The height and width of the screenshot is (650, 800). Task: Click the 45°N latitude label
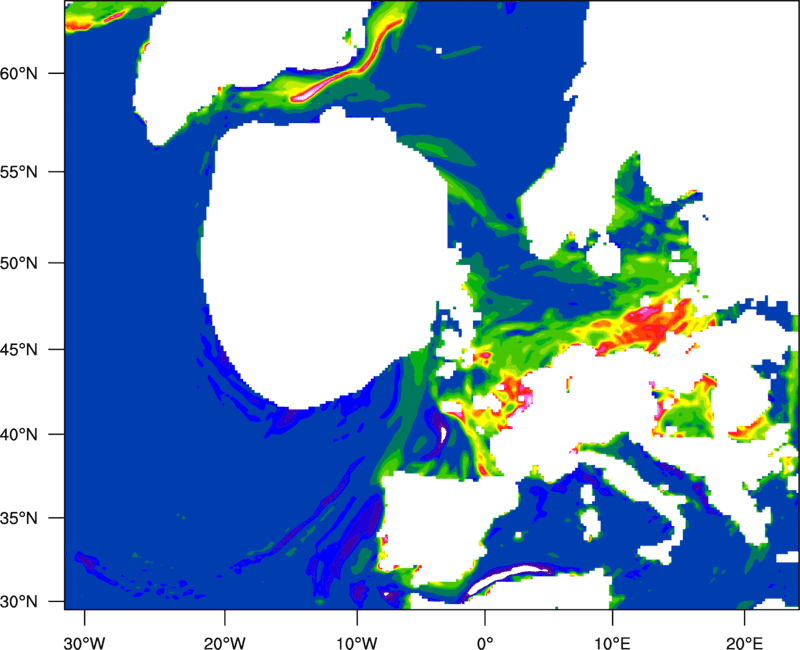tap(19, 350)
